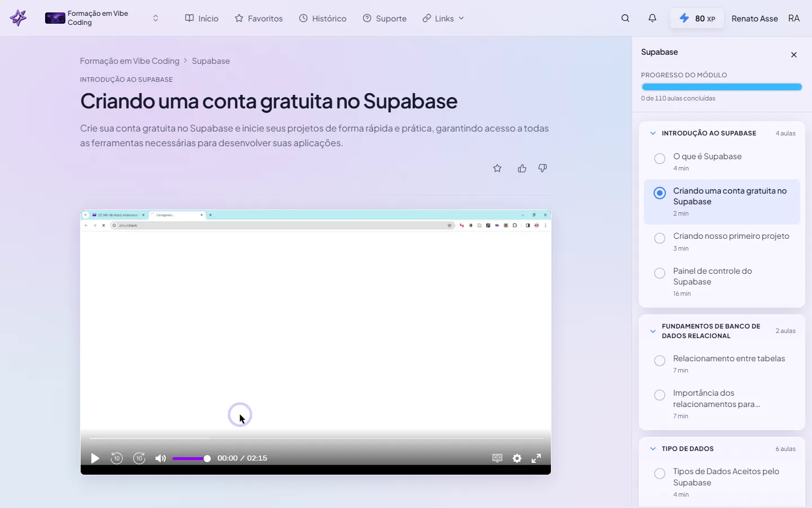Open the notifications bell
This screenshot has width=812, height=508.
coord(652,18)
